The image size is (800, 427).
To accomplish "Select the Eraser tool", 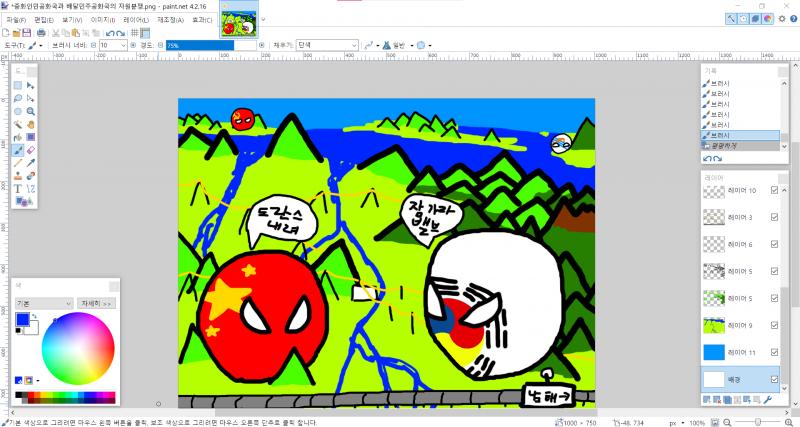I will (x=31, y=150).
